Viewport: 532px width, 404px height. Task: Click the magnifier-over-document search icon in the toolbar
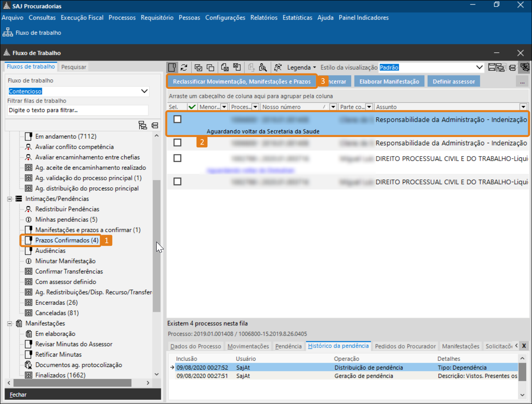[263, 67]
